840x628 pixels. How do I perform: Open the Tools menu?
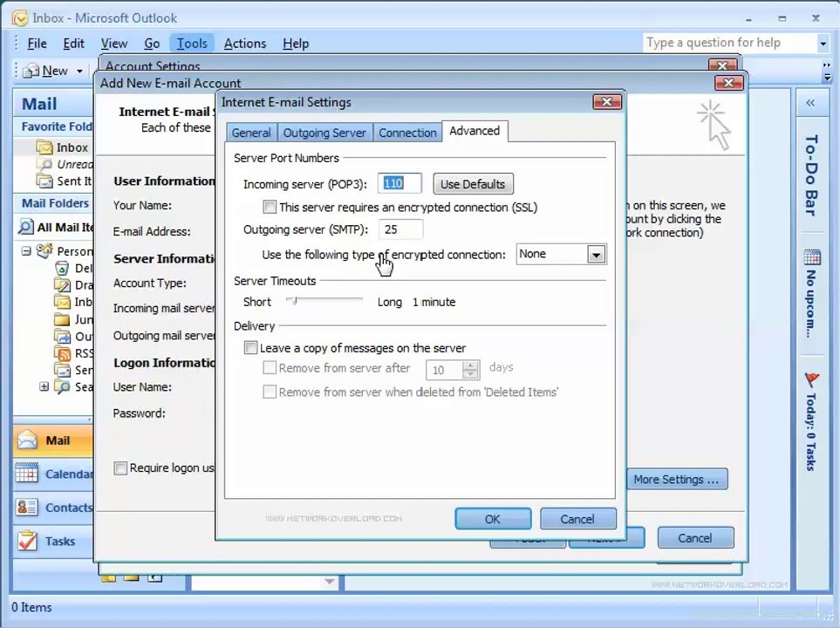click(x=192, y=44)
